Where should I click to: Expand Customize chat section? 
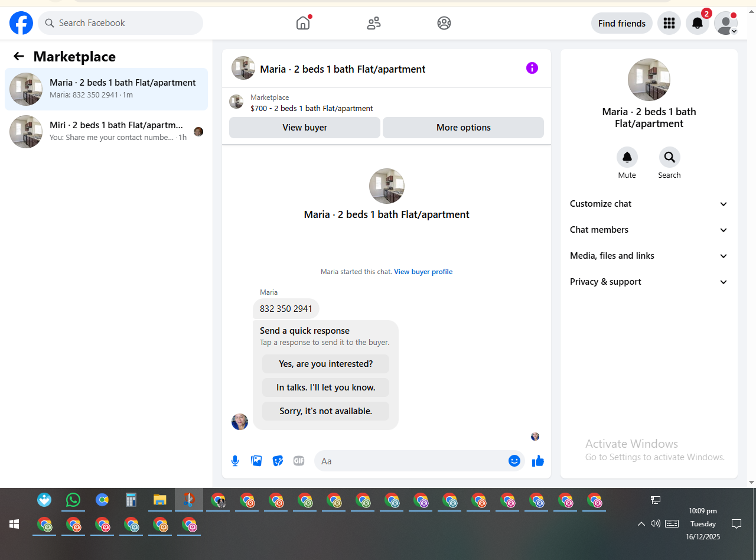[x=649, y=204]
